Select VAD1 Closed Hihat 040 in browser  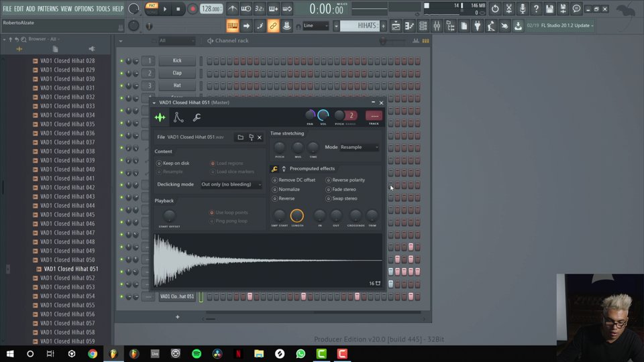point(67,170)
